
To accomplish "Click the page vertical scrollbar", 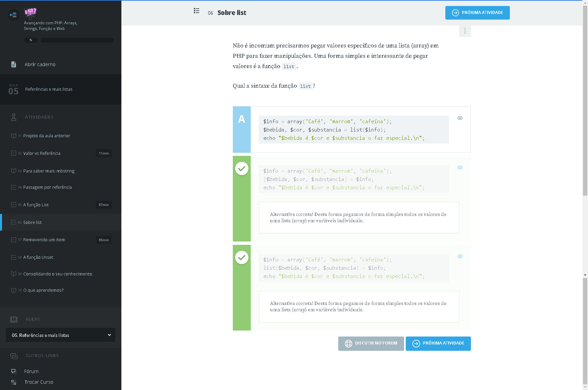I will pyautogui.click(x=585, y=100).
